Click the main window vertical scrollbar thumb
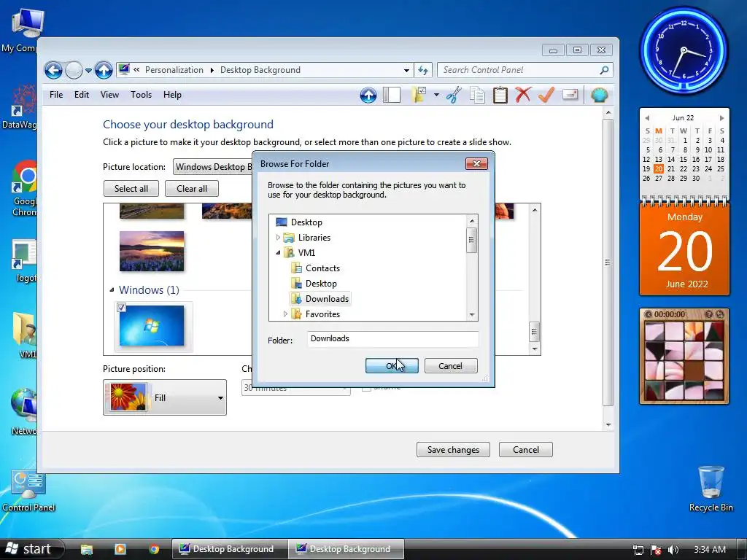Image resolution: width=747 pixels, height=560 pixels. (608, 262)
